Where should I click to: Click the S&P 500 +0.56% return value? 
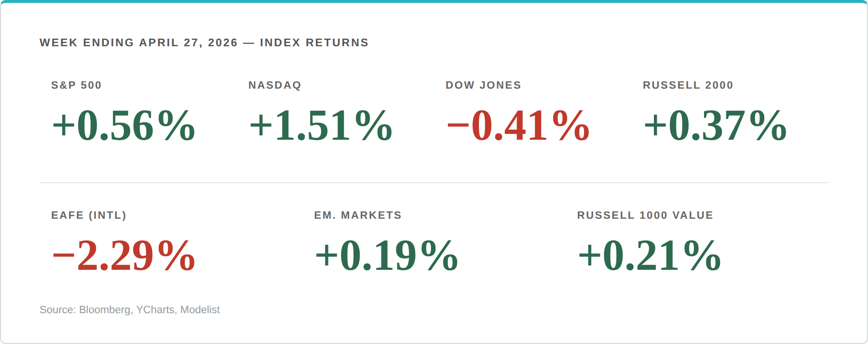pyautogui.click(x=123, y=126)
